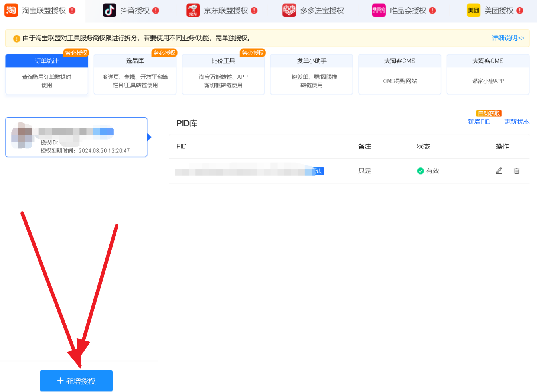This screenshot has height=392, width=537.
Task: Open the 美团授权 tab
Action: pyautogui.click(x=499, y=11)
